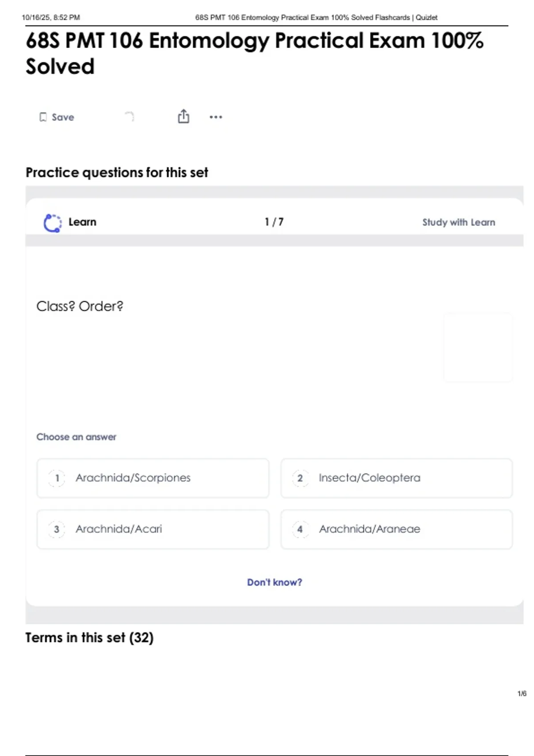This screenshot has width=534, height=756.
Task: Click the Learn tab label
Action: coord(82,222)
